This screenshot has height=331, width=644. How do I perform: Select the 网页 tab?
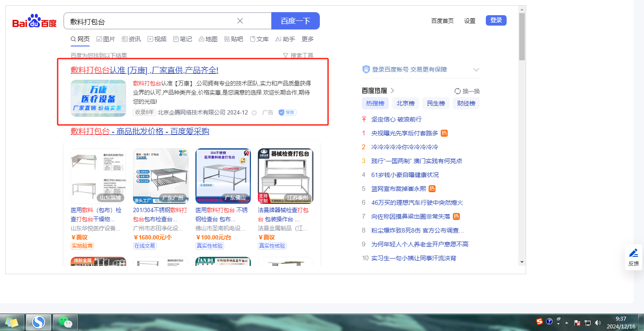(x=80, y=39)
